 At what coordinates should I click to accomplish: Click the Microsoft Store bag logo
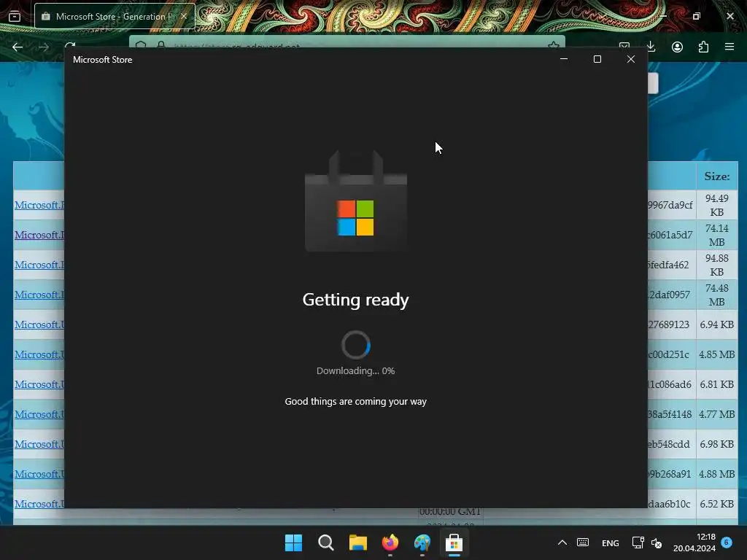tap(356, 201)
